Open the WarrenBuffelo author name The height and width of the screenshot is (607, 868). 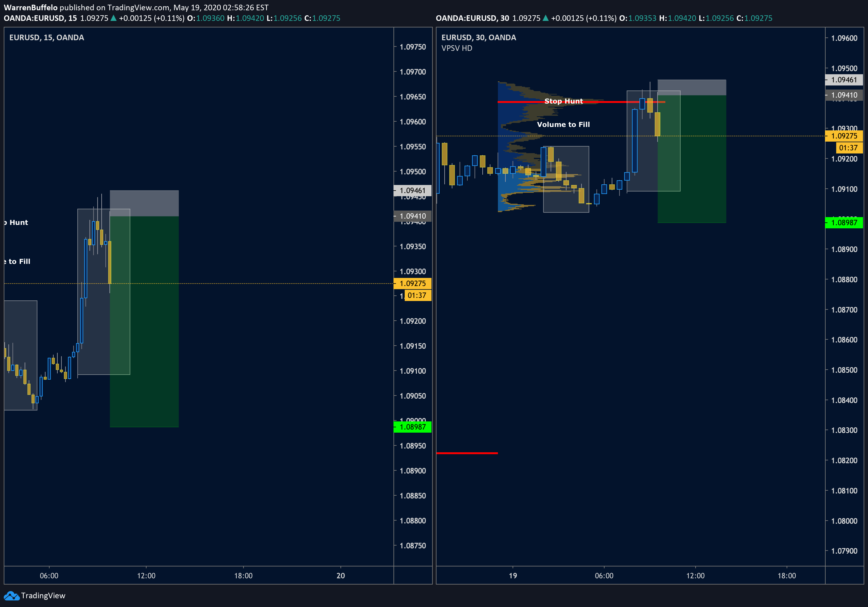click(31, 7)
